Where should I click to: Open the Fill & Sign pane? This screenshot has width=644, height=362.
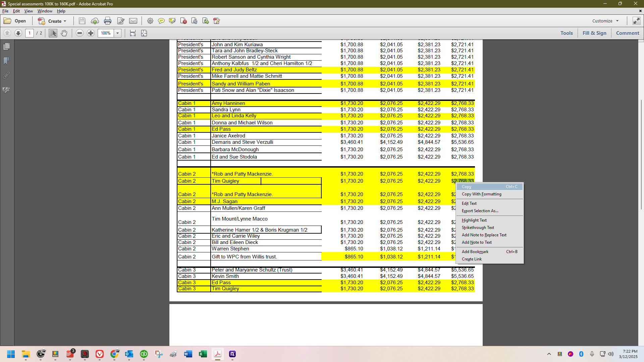[594, 33]
